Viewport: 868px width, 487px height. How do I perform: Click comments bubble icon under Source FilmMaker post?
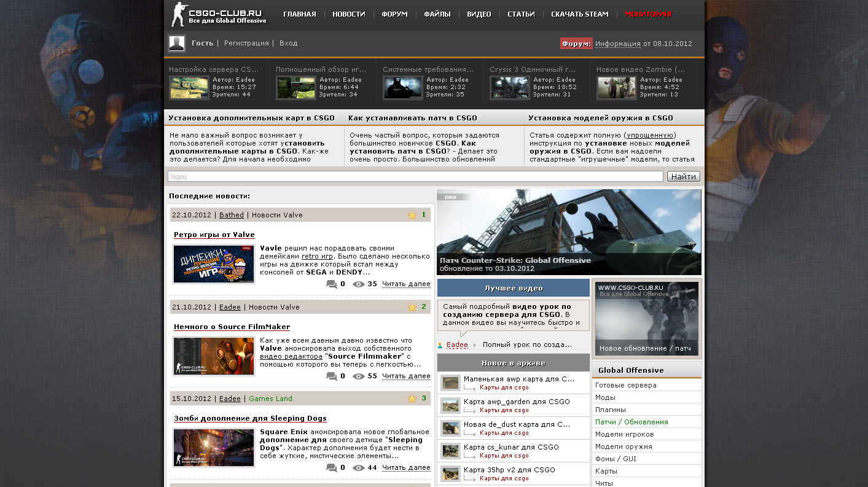point(332,376)
